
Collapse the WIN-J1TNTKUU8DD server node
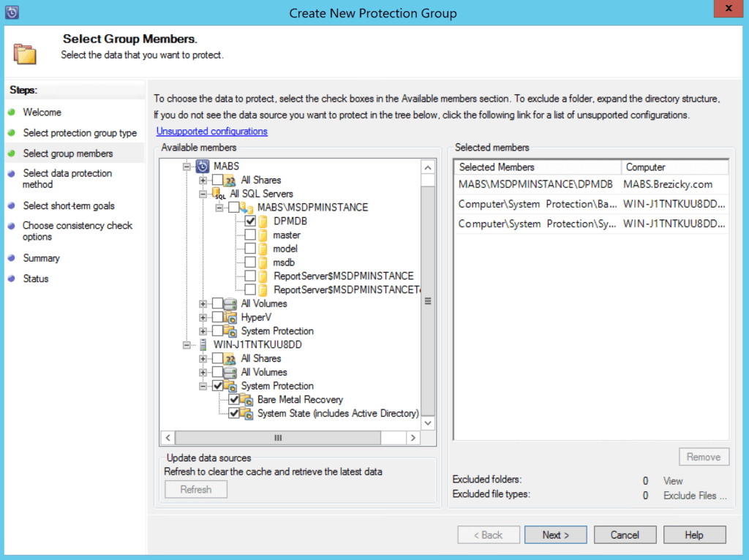[x=187, y=345]
